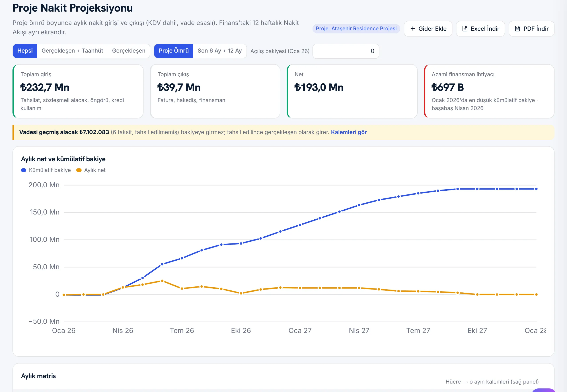Click the Aylık net peak data point
This screenshot has width=567, height=392.
point(162,281)
